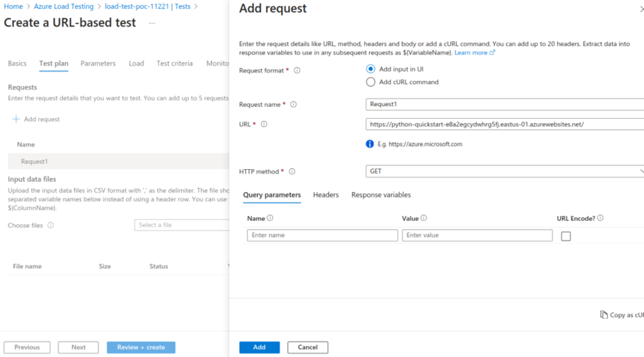Click into the Request name field
The width and height of the screenshot is (644, 357).
pyautogui.click(x=505, y=104)
